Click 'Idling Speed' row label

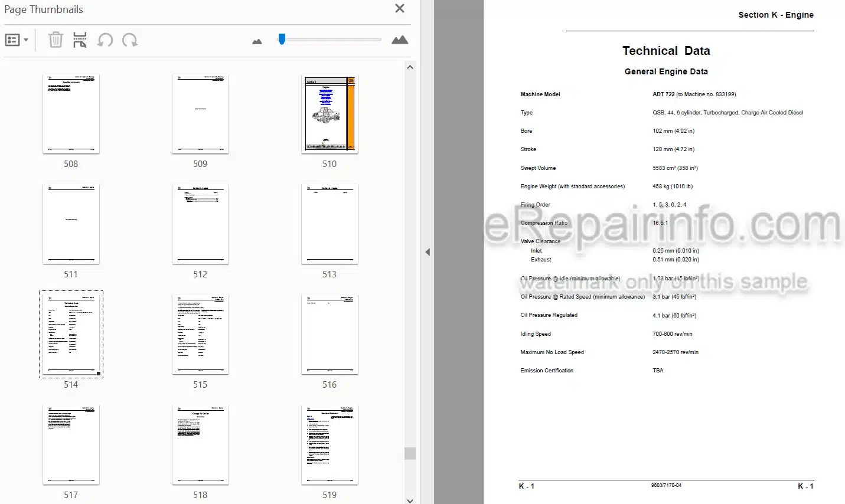click(536, 334)
